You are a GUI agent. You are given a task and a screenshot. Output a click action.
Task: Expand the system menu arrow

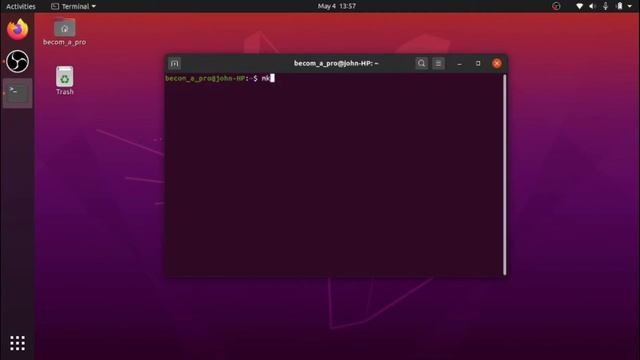click(x=630, y=6)
